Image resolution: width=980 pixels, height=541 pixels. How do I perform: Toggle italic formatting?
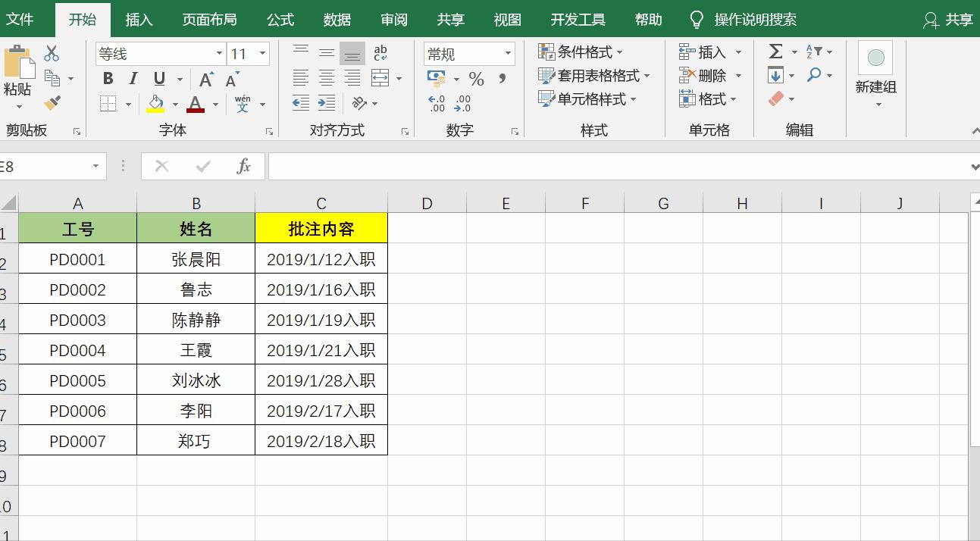click(133, 77)
